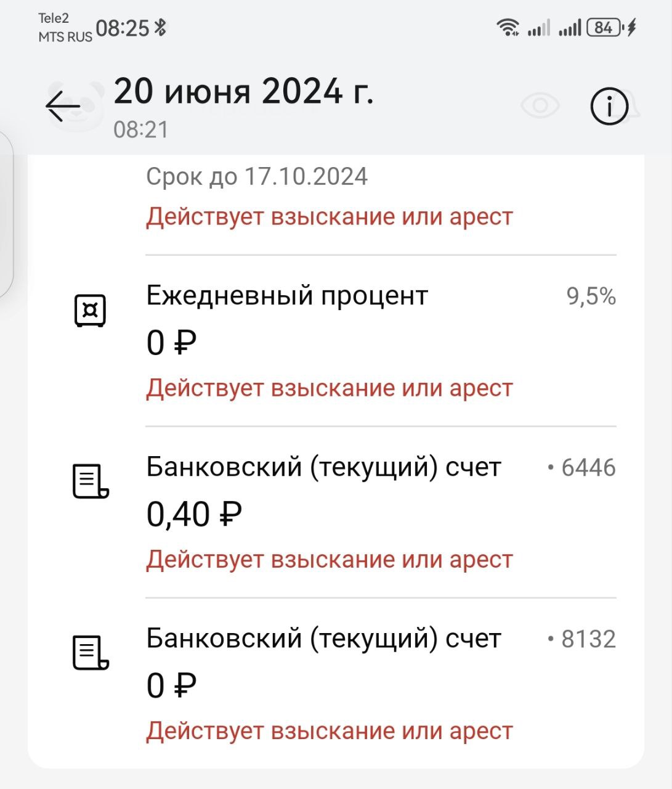Tap the document icon for account 8132
672x789 pixels.
click(91, 653)
